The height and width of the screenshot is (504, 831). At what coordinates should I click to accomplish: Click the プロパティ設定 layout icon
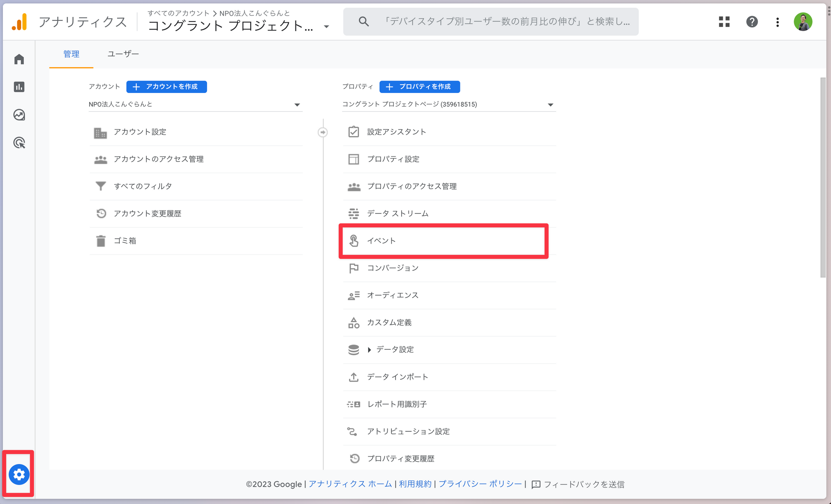354,159
